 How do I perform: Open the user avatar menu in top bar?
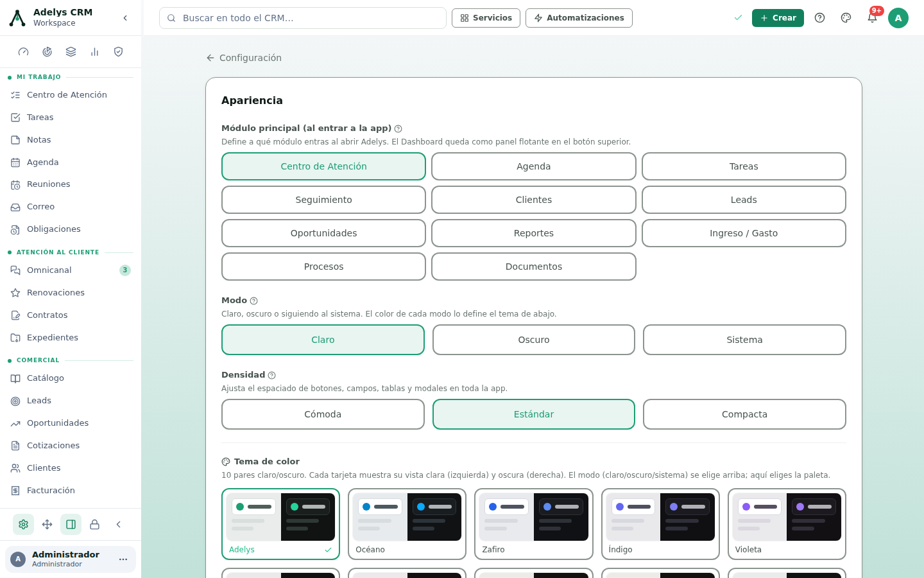point(898,18)
